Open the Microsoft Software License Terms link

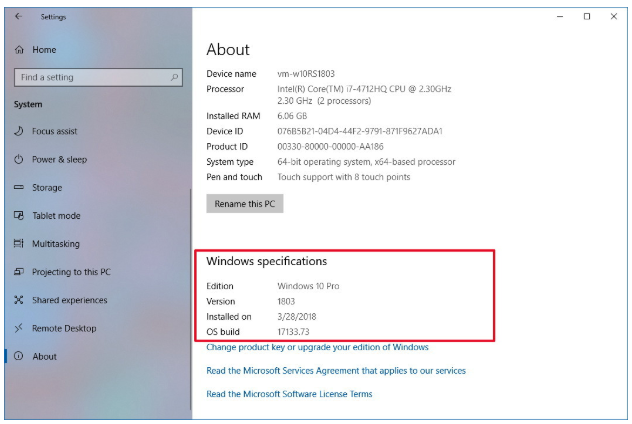pos(289,394)
